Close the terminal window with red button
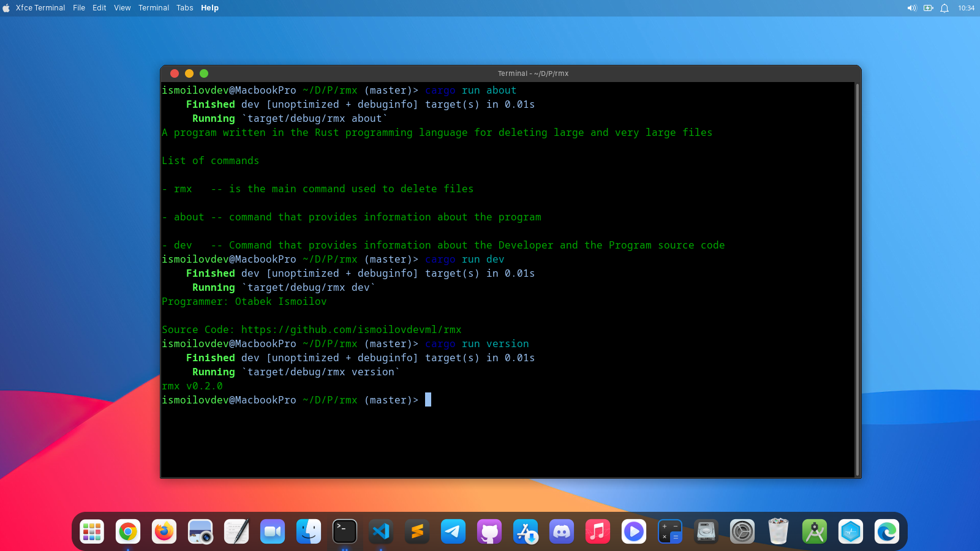The width and height of the screenshot is (980, 551). click(175, 73)
